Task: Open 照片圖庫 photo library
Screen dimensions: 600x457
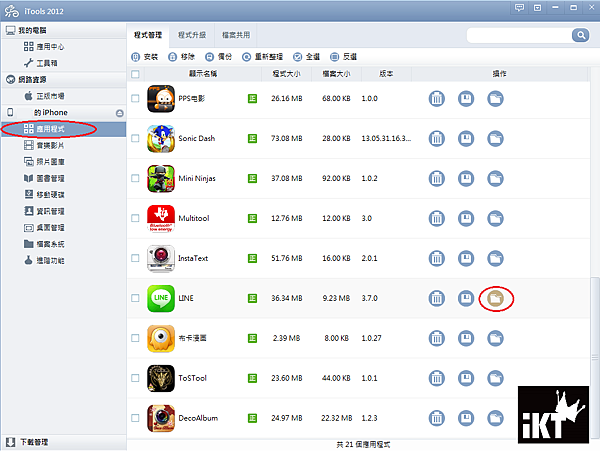Action: tap(44, 162)
